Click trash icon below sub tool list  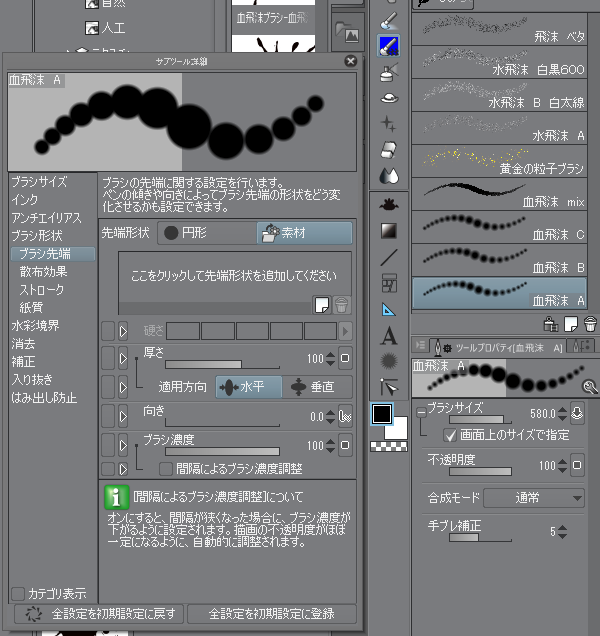pos(590,323)
